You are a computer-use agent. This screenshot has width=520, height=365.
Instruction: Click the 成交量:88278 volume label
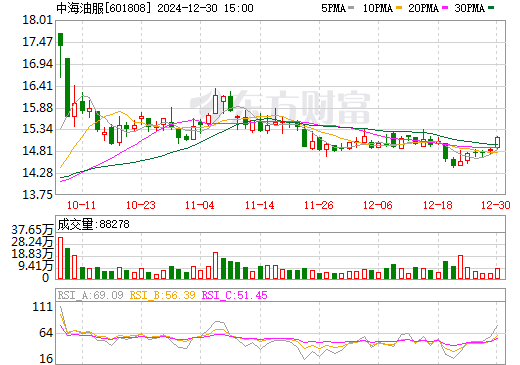[x=93, y=224]
